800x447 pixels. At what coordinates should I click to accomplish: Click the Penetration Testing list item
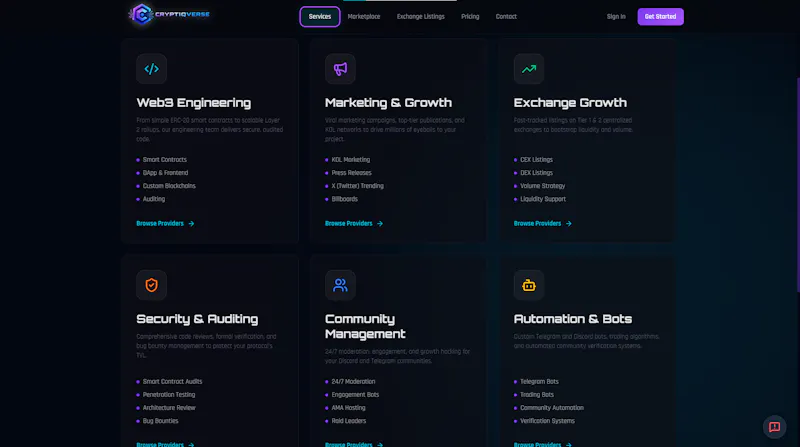coord(169,395)
